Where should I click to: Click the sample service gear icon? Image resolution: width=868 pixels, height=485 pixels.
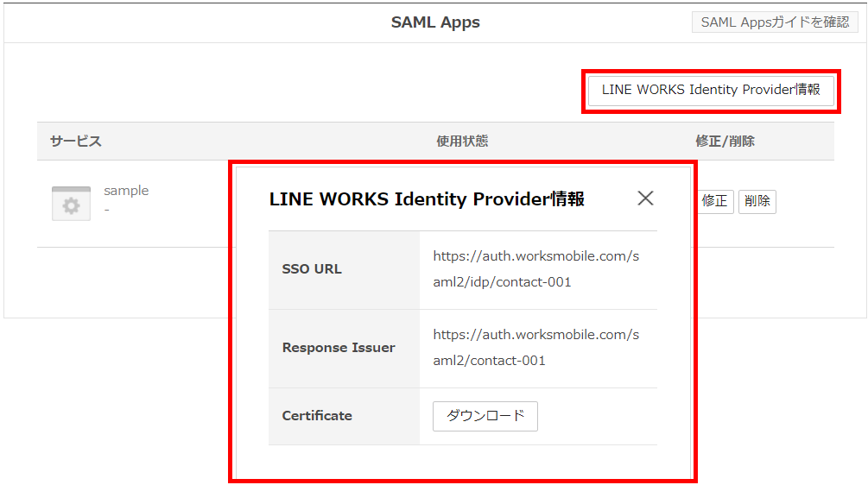click(71, 204)
